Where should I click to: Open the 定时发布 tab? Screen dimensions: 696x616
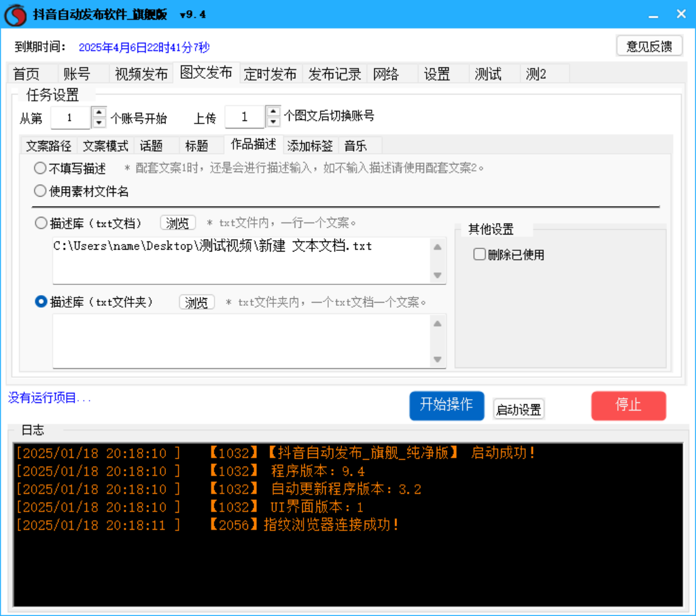270,74
